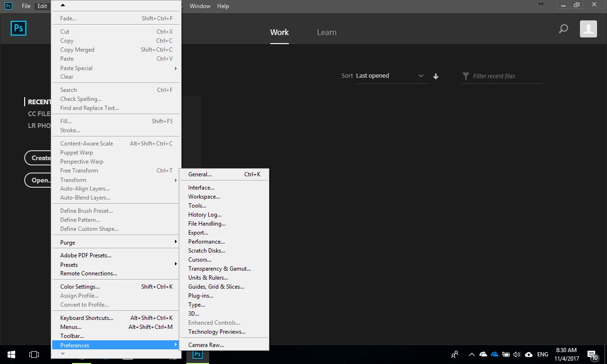Open General preferences
607x364 pixels.
224,174
